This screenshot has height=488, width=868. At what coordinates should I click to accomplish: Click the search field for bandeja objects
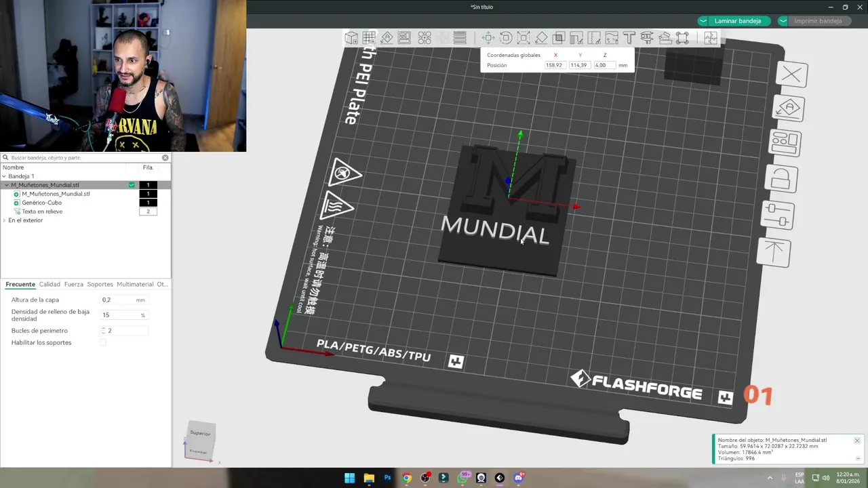[85, 157]
